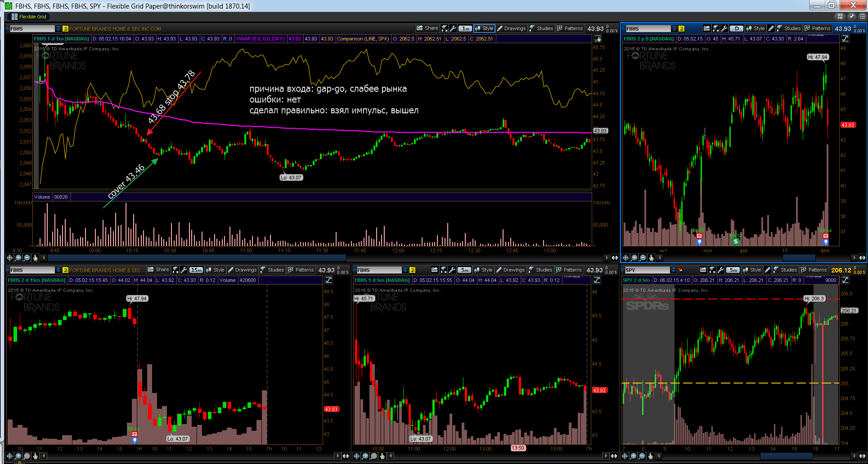
Task: Toggle the pointer mode icon on 1m chart header
Action: click(598, 39)
